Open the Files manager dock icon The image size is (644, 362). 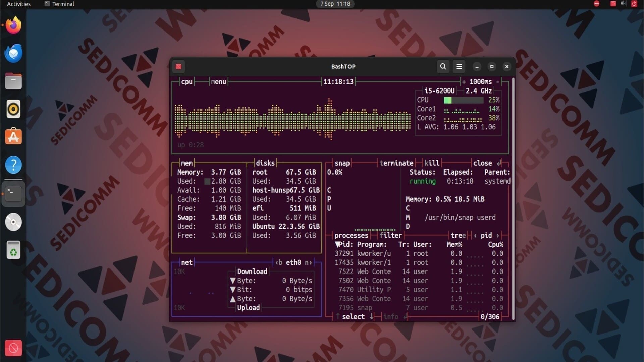point(13,81)
